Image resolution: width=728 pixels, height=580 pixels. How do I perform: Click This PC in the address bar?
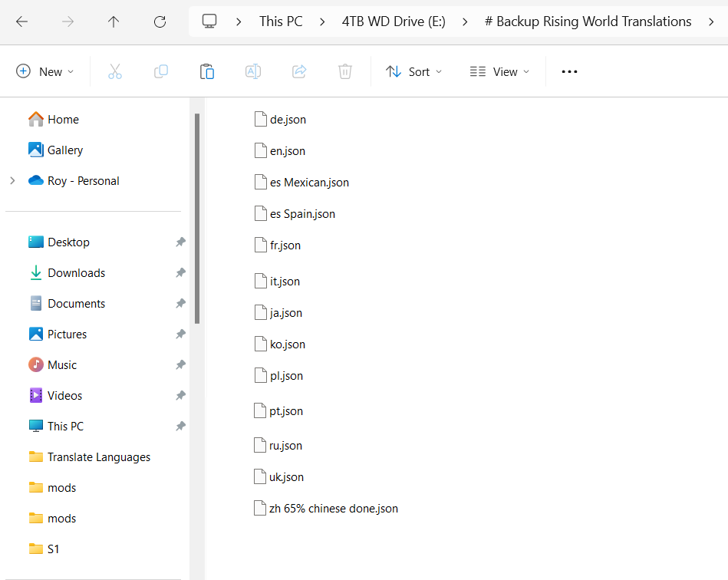281,21
